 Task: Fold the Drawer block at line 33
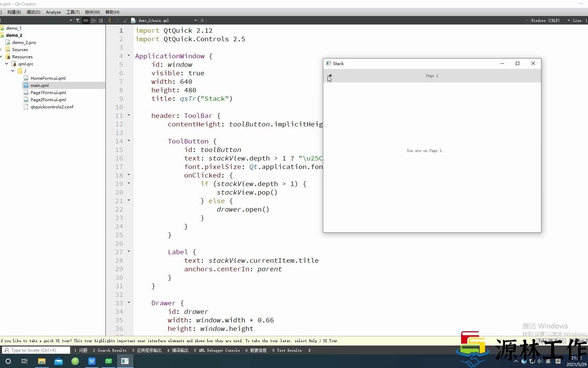[x=129, y=303]
